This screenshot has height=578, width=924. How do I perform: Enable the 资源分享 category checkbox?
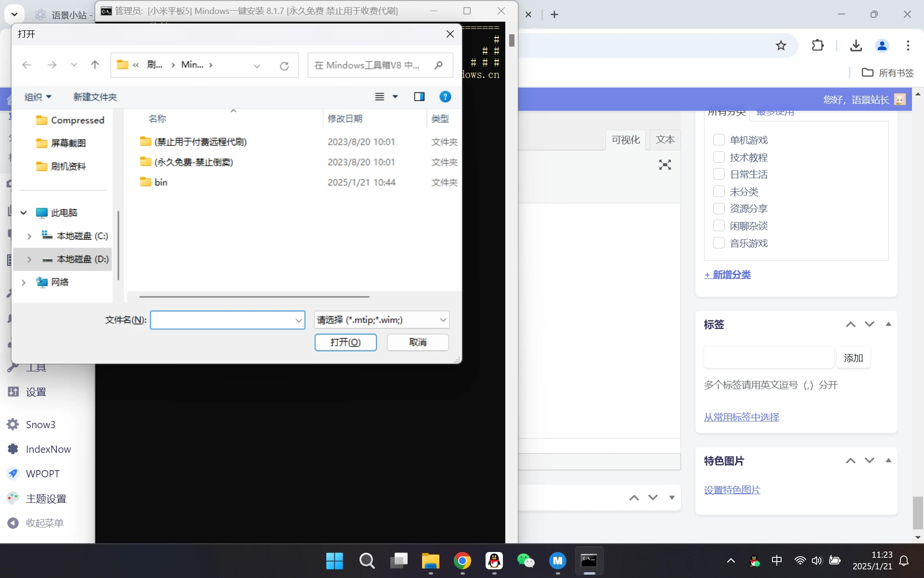pos(719,208)
